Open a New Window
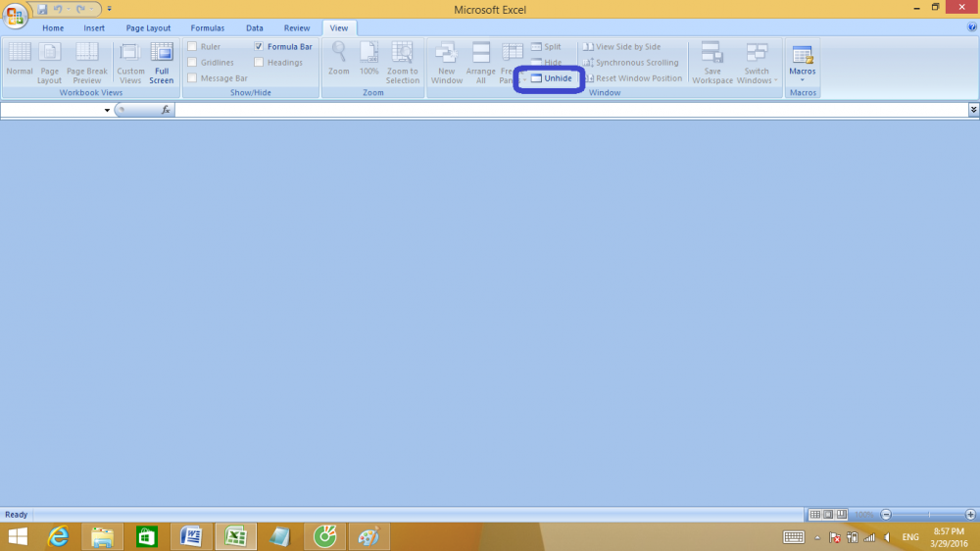Viewport: 980px width, 551px height. tap(446, 63)
